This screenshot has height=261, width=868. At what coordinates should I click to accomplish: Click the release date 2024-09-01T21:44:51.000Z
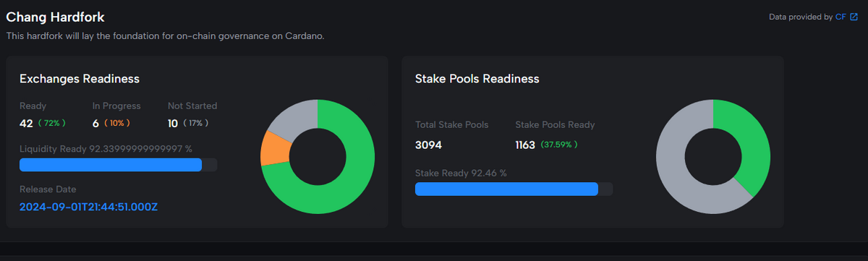tap(89, 207)
